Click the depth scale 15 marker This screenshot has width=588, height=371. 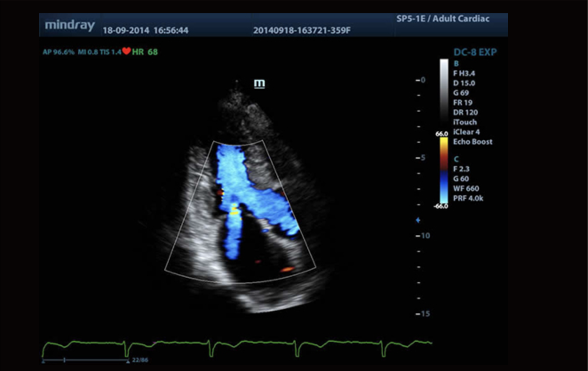[x=422, y=314]
